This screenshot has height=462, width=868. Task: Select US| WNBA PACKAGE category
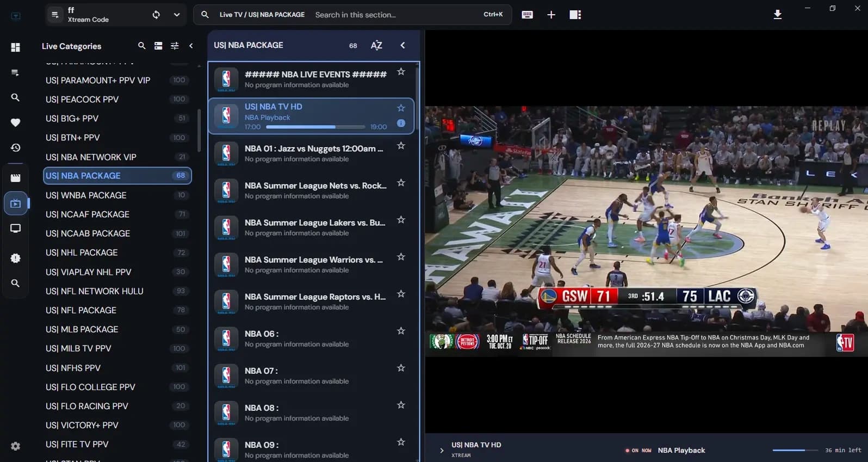pyautogui.click(x=117, y=195)
